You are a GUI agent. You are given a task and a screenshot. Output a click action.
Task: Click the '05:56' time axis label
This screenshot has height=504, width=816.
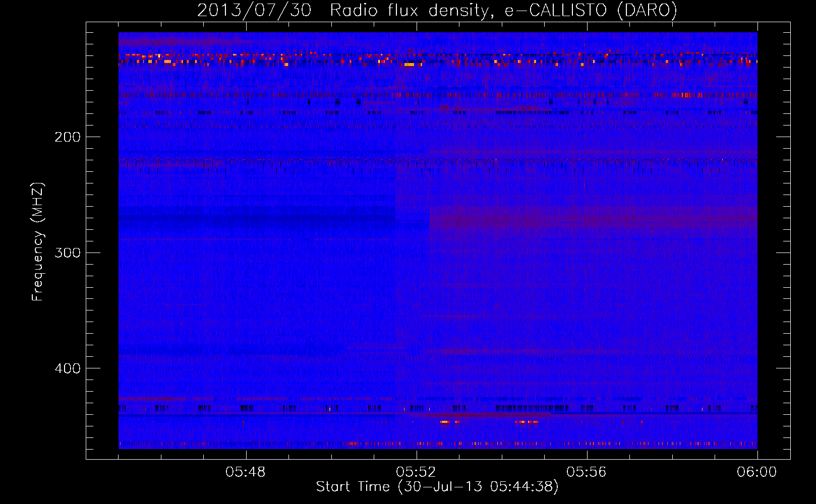587,472
